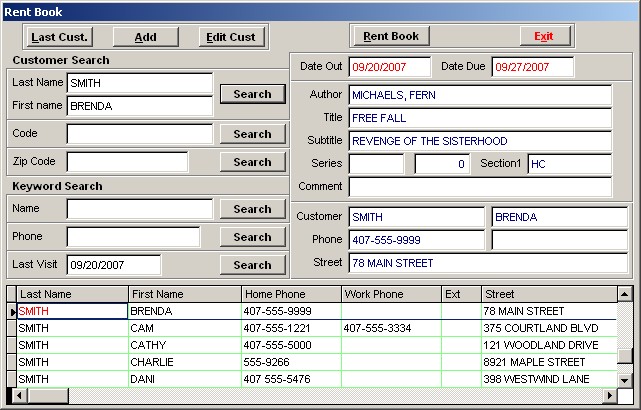
Task: Click into the Code input field
Action: pyautogui.click(x=140, y=134)
